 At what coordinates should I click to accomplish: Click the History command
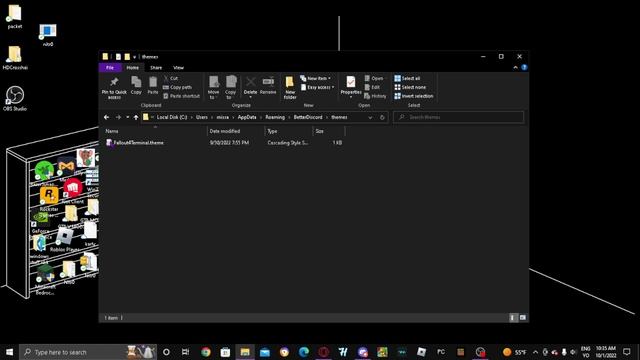point(375,96)
